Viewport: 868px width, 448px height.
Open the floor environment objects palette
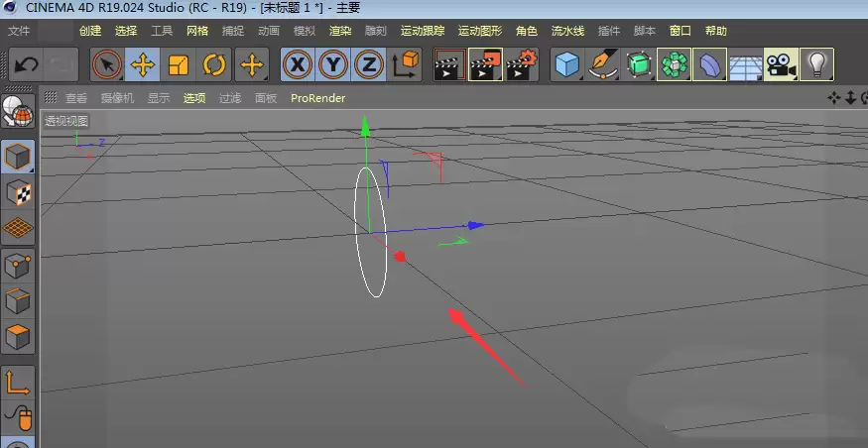745,65
